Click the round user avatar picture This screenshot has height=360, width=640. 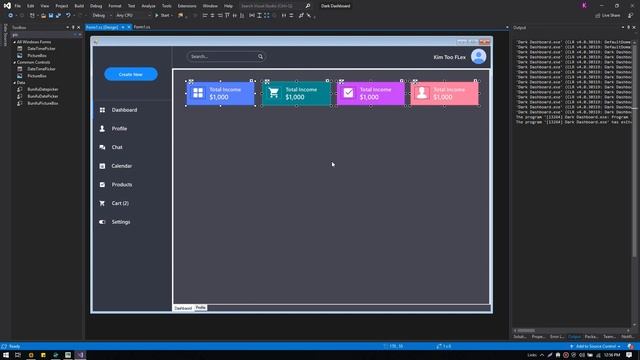478,56
